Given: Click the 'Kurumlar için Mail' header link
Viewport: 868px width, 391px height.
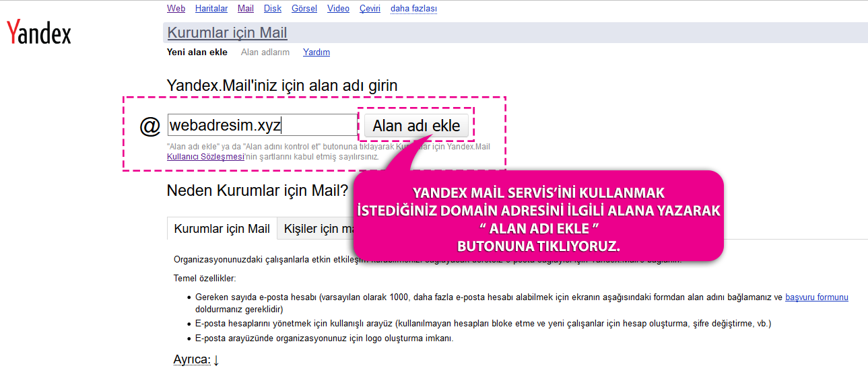Looking at the screenshot, I should click(227, 32).
